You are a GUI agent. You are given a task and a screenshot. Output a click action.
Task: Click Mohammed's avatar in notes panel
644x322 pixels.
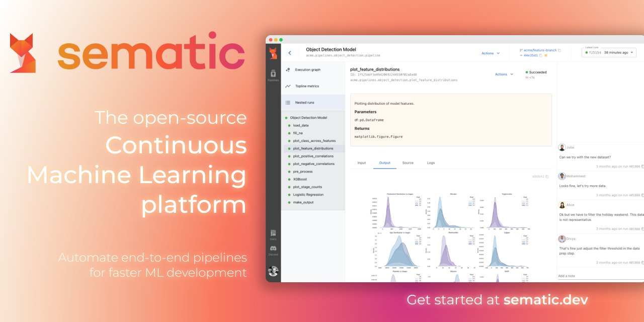click(562, 176)
